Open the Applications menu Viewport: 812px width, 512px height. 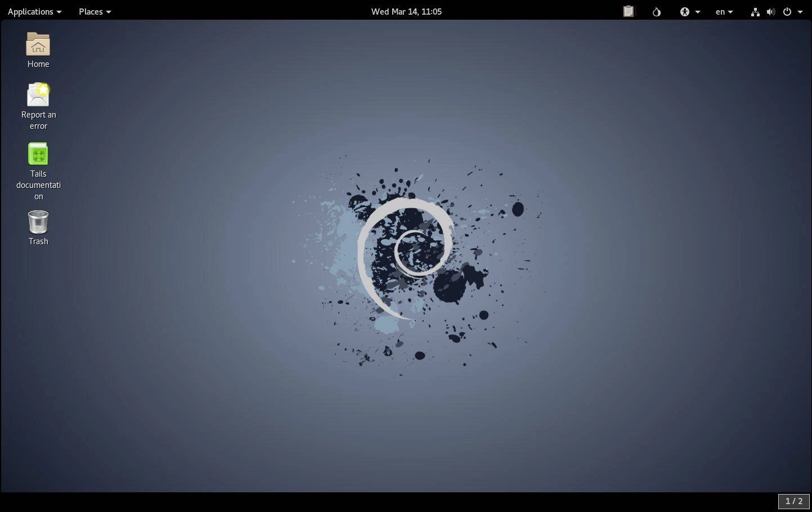pos(34,11)
